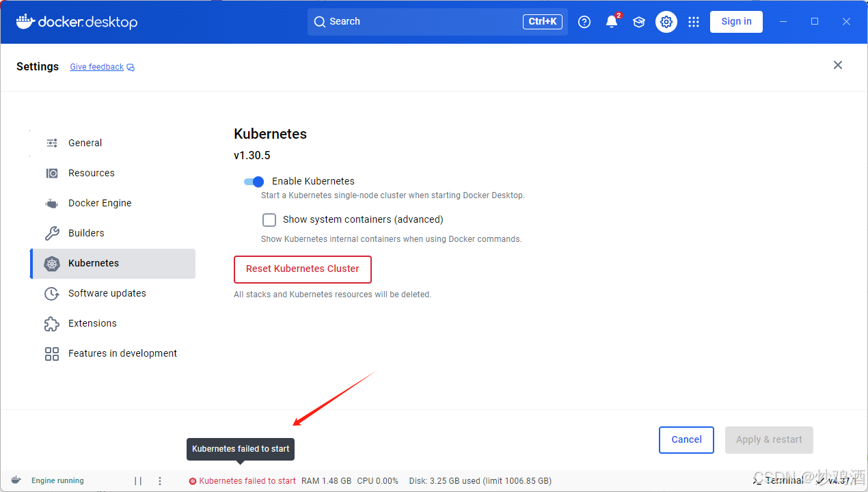This screenshot has height=492, width=868.
Task: Close the Settings panel with X
Action: pyautogui.click(x=838, y=65)
